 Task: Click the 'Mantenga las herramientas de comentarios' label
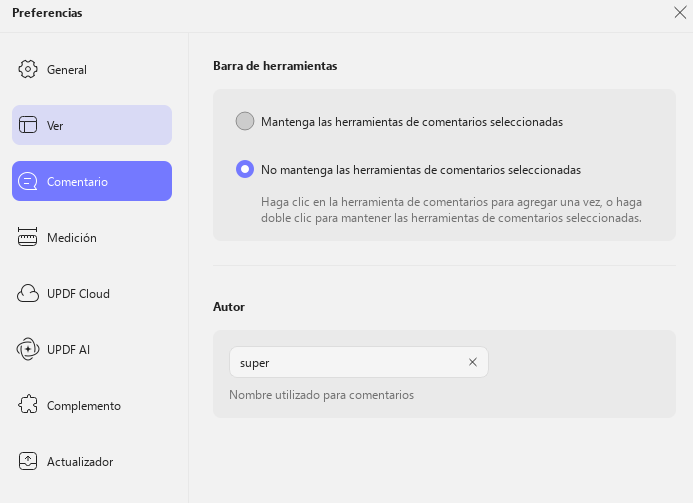point(412,122)
